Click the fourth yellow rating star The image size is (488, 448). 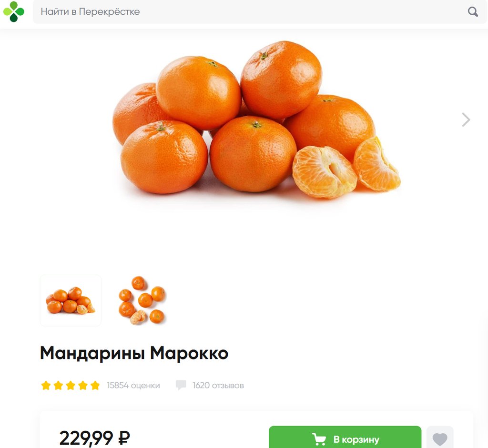[83, 386]
